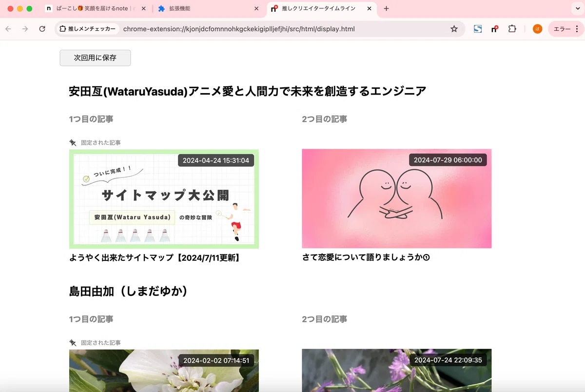The image size is (585, 392).
Task: Click the 安田亙(WataruYasuda) creator heading
Action: 248,91
